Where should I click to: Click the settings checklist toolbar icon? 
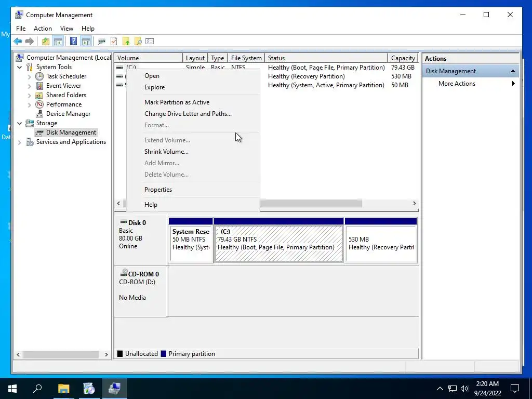(150, 42)
